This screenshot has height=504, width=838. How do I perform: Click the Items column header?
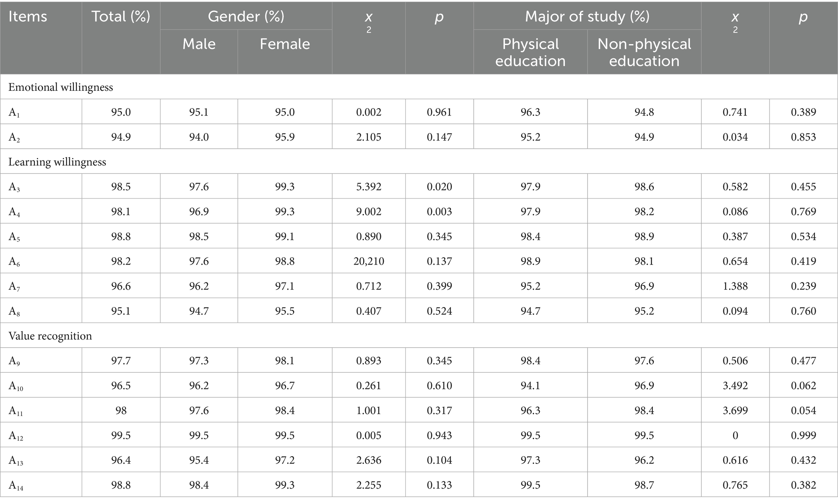[x=28, y=17]
